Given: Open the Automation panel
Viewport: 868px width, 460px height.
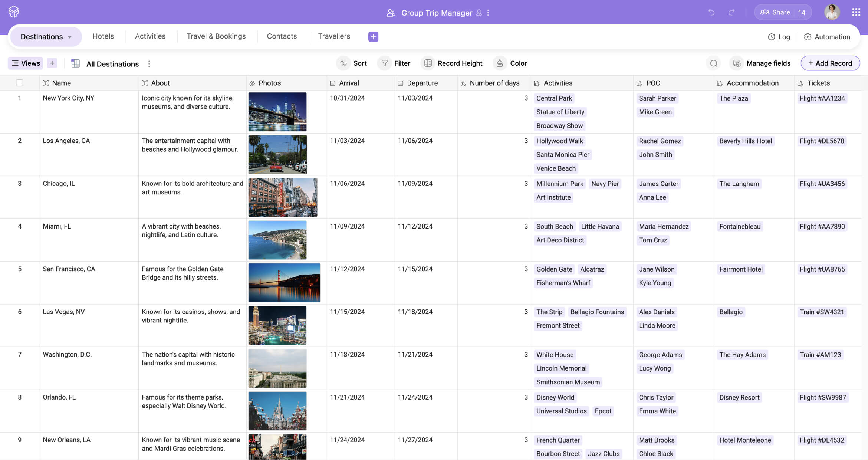Looking at the screenshot, I should point(827,37).
